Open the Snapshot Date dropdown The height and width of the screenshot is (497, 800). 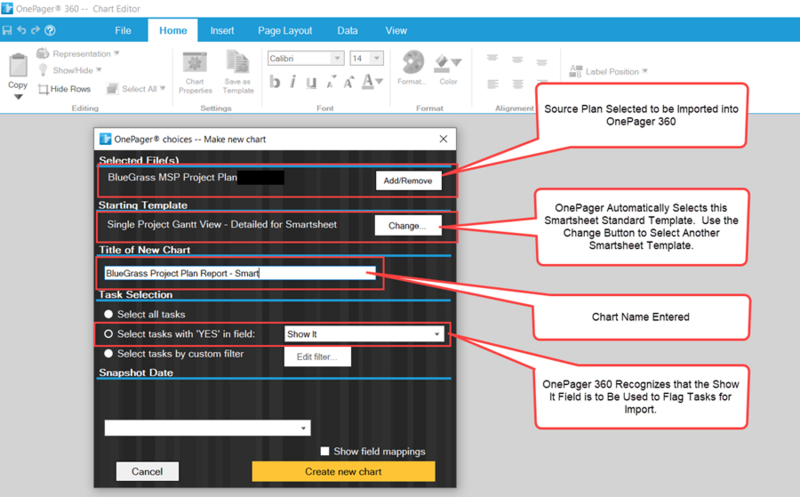pos(207,428)
